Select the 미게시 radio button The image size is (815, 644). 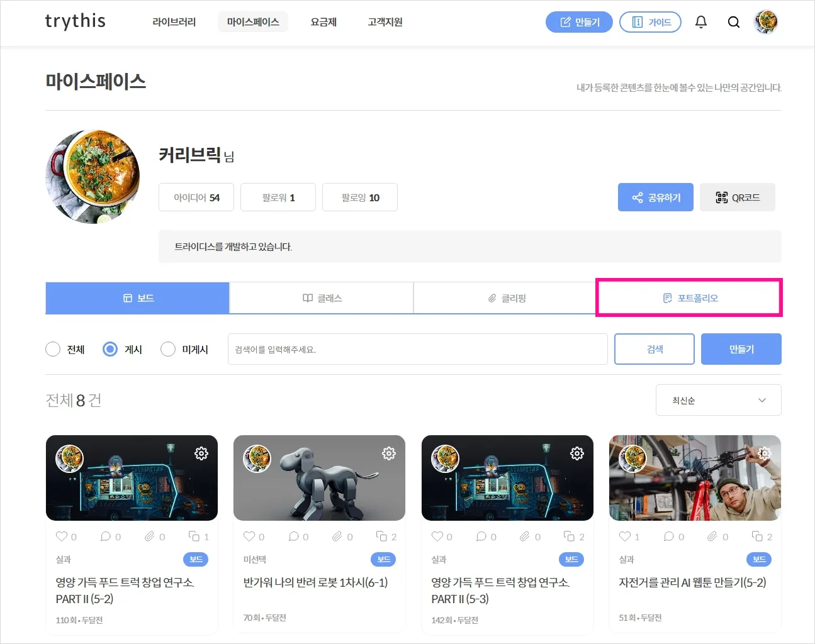point(168,349)
